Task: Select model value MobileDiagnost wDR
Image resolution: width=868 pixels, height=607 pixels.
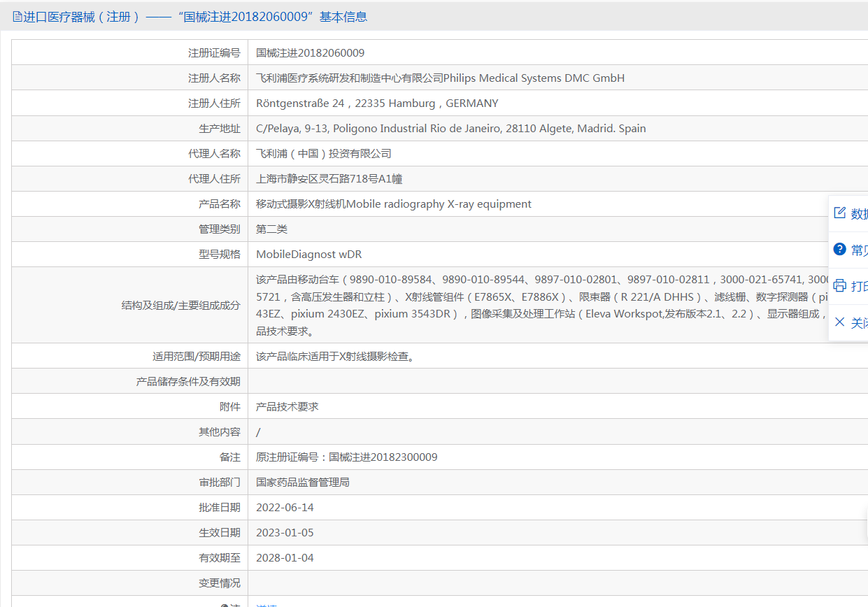Action: pos(309,254)
